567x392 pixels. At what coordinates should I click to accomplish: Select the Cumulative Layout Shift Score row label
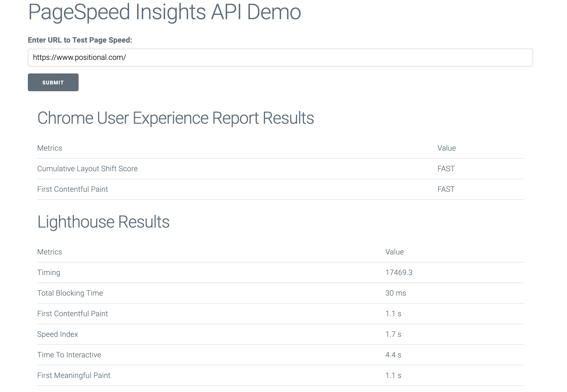pos(87,169)
